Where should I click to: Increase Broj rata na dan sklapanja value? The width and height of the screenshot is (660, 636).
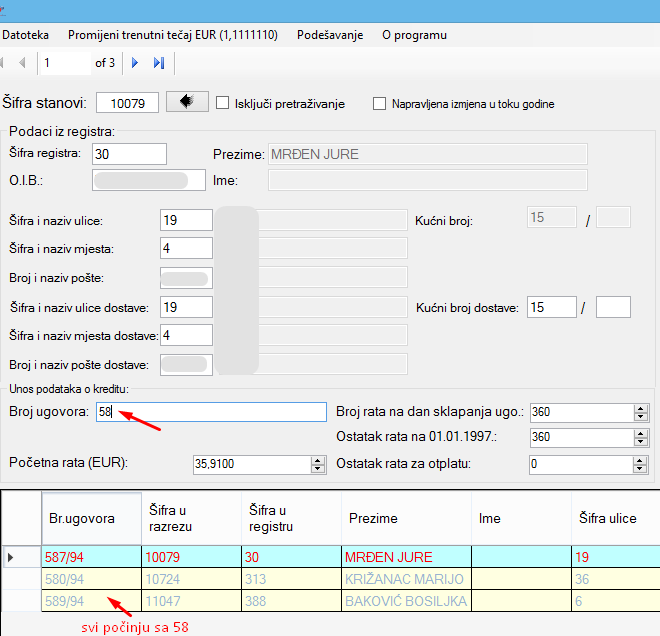[641, 408]
